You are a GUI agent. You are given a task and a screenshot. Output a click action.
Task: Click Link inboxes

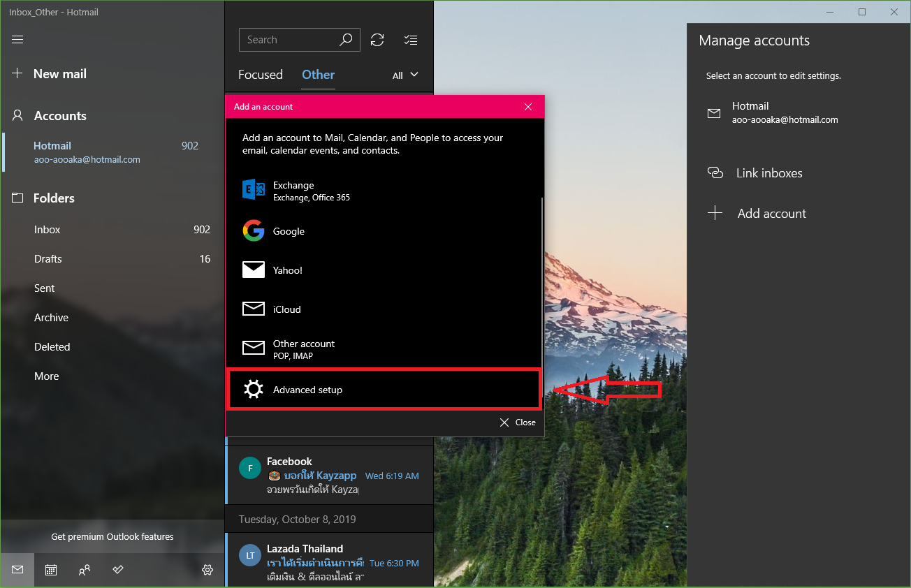pos(799,173)
